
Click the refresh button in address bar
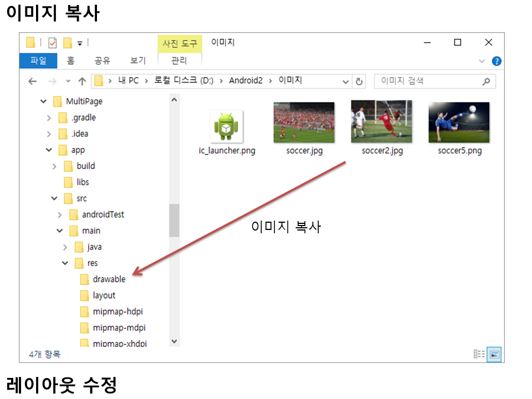pos(359,81)
